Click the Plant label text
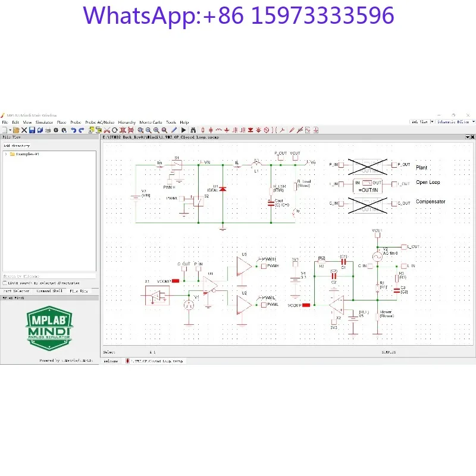The width and height of the screenshot is (476, 476). coord(421,168)
